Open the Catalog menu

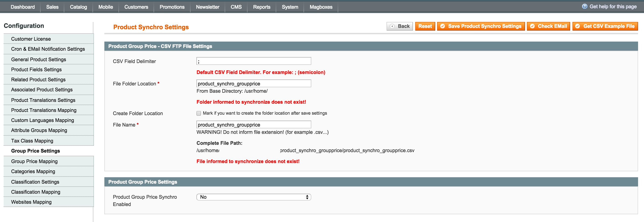[78, 7]
